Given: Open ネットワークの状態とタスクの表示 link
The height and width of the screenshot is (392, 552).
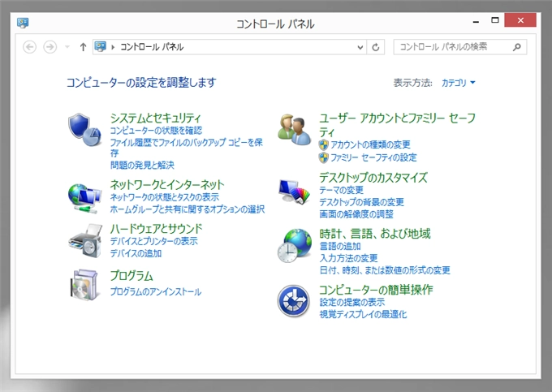Looking at the screenshot, I should coord(165,197).
